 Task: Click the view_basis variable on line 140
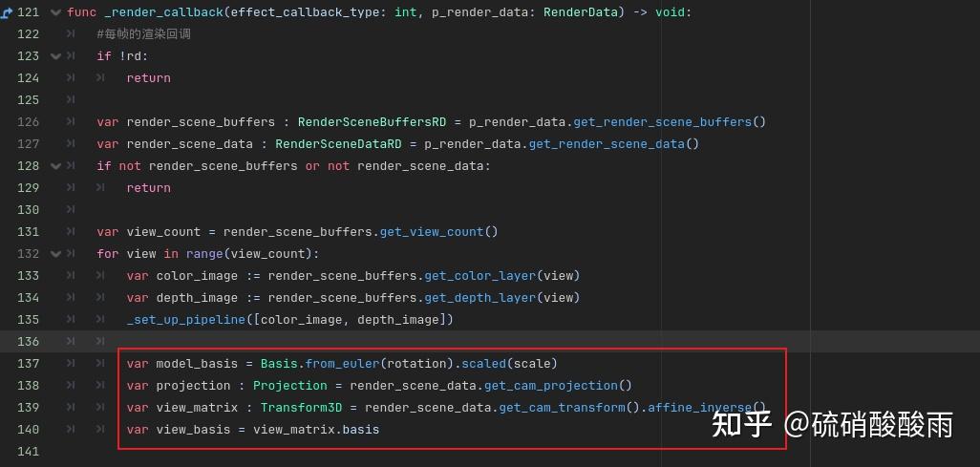pos(193,430)
